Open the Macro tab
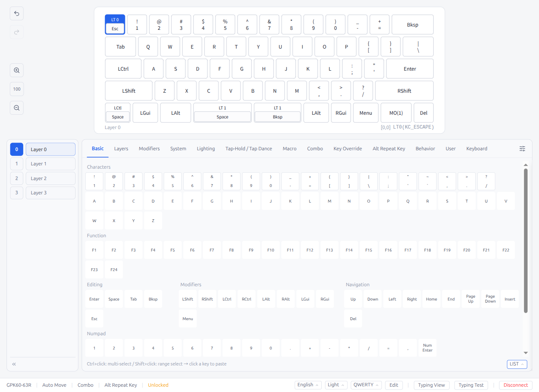This screenshot has width=539, height=392. 290,149
